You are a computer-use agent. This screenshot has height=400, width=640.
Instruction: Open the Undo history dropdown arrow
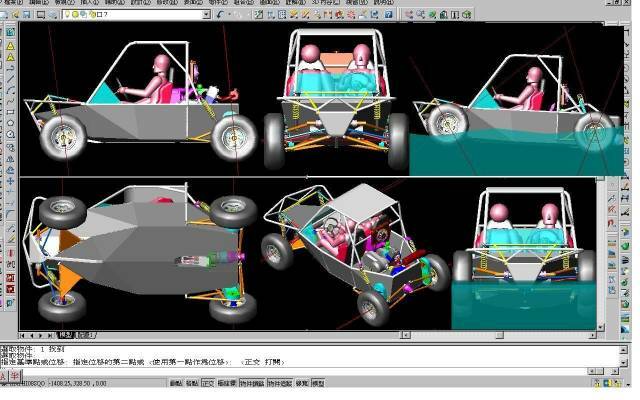click(x=229, y=15)
